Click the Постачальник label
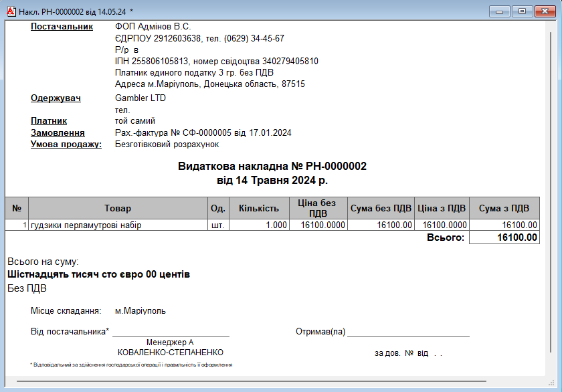Screen dimensions: 562x392 click(62, 27)
